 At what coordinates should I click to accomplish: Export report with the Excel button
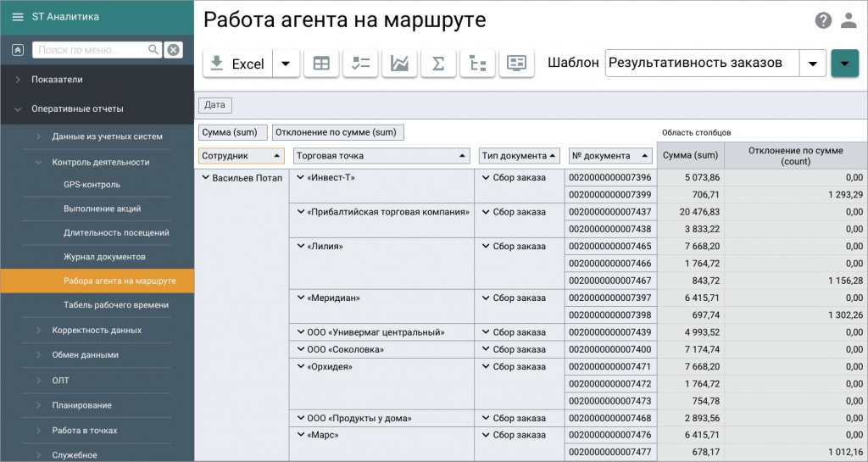click(x=238, y=64)
